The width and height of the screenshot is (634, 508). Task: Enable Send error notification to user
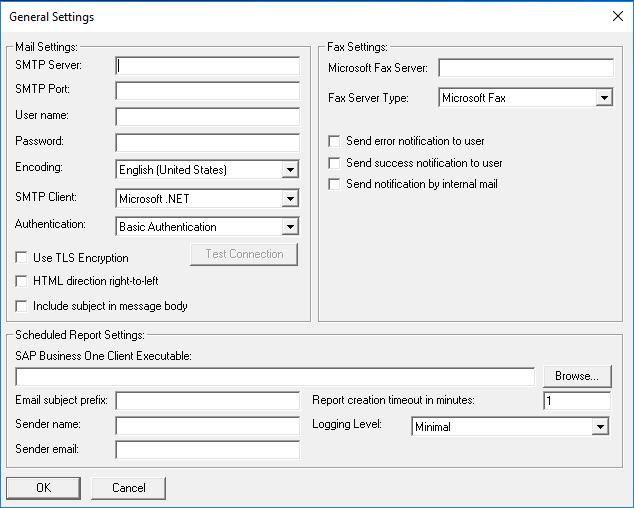tap(335, 142)
